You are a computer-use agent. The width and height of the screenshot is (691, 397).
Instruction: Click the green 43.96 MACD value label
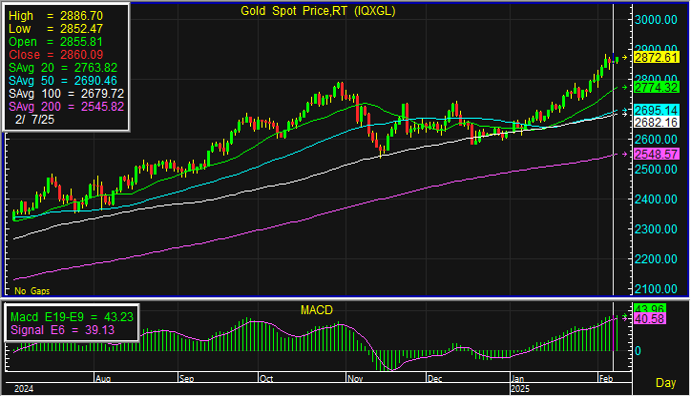click(650, 309)
